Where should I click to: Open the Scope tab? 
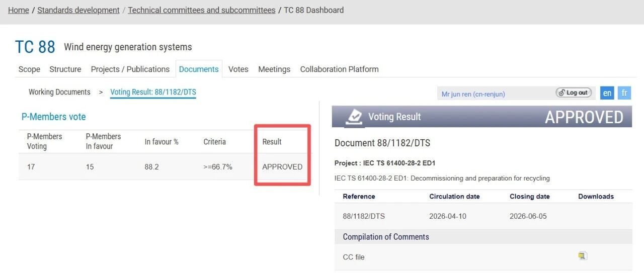click(x=29, y=69)
